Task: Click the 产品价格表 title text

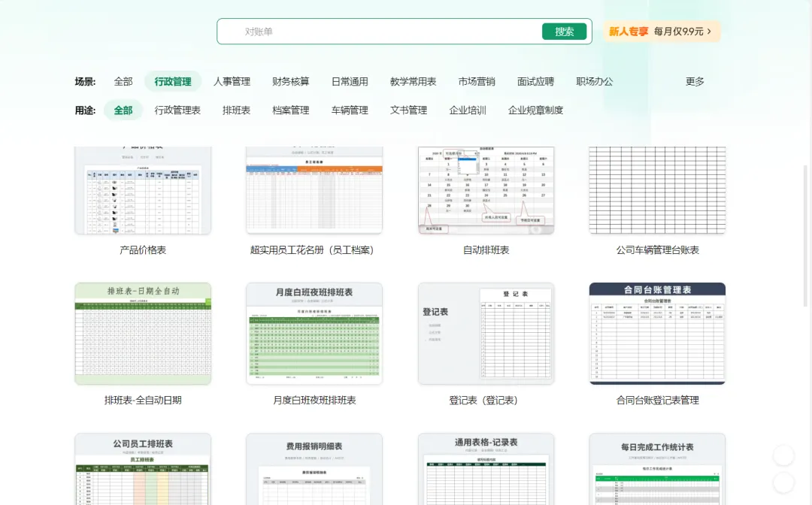Action: click(143, 250)
